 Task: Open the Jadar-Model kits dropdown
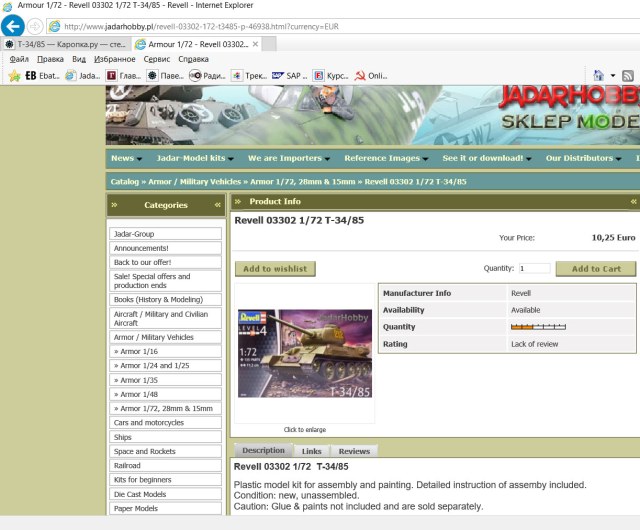coord(194,158)
